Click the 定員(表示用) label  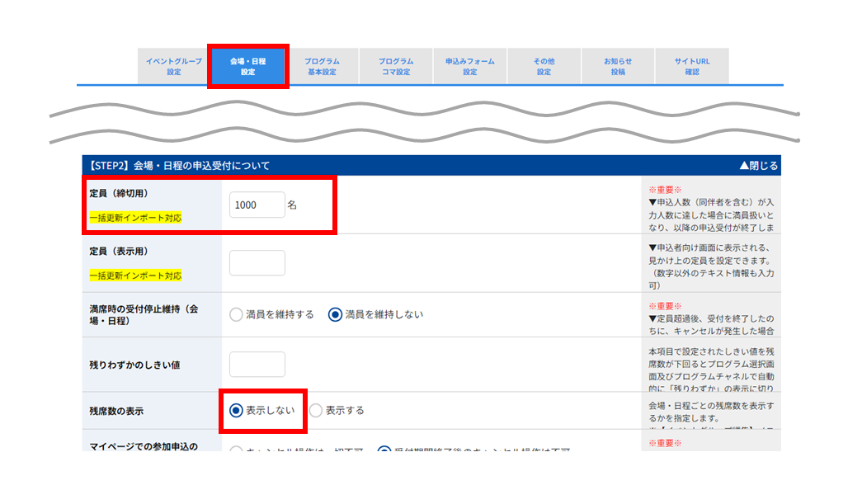coord(119,252)
